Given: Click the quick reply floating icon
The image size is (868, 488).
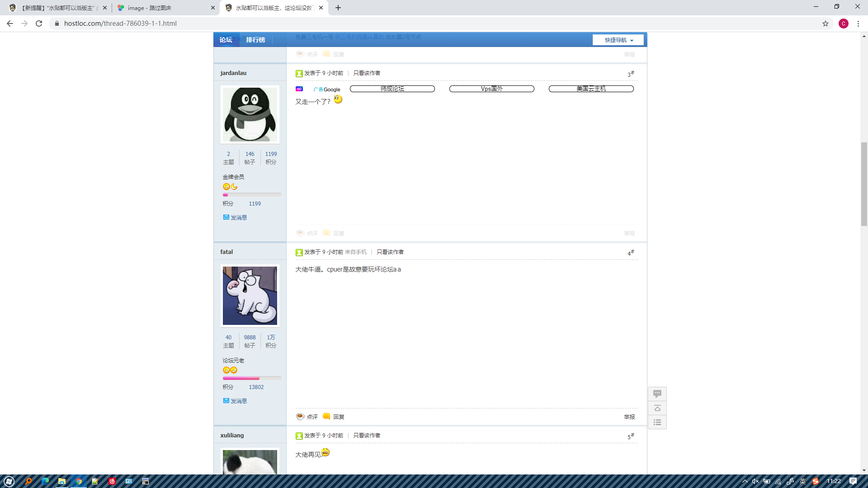Looking at the screenshot, I should click(657, 394).
